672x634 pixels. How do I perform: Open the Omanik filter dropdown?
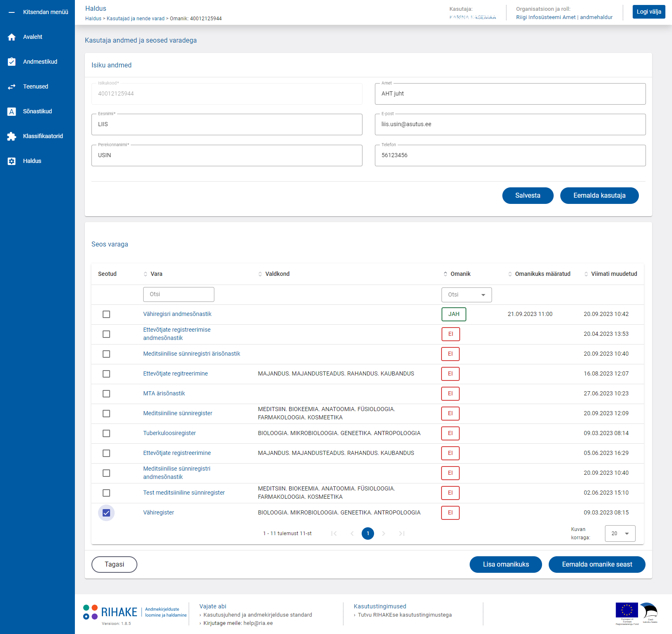coord(466,295)
